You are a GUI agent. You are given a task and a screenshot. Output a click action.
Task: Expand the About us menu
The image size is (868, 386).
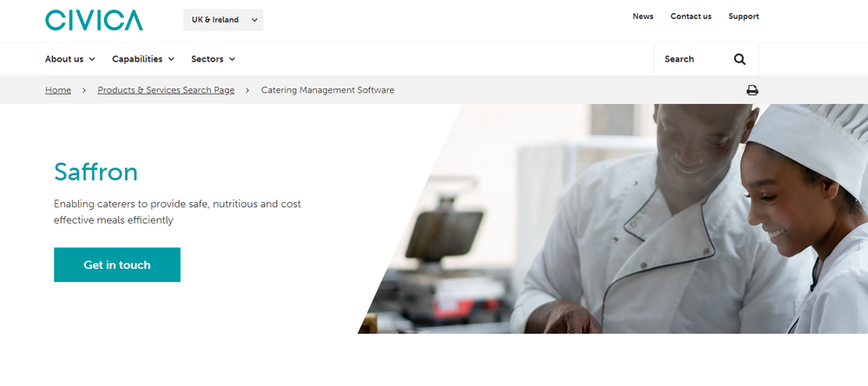point(69,59)
